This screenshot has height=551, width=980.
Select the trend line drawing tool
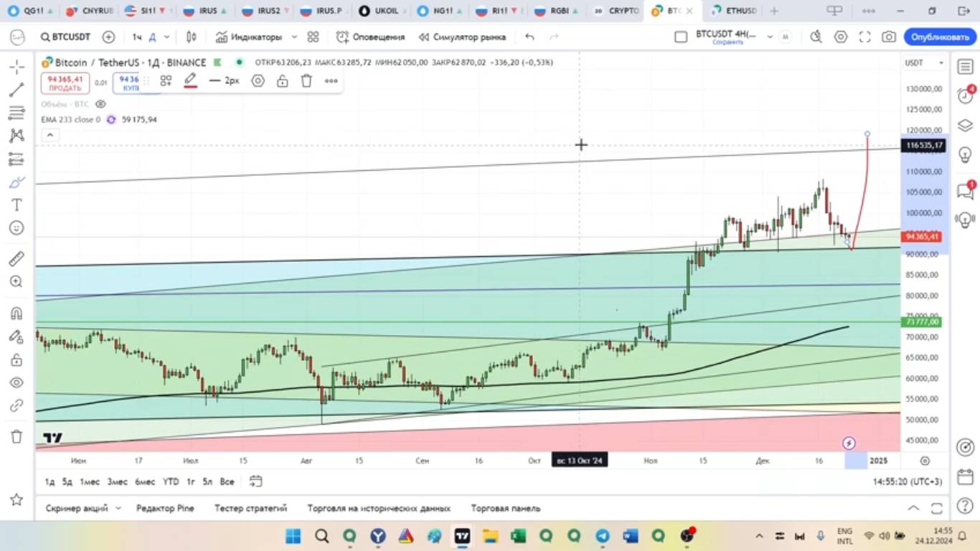(x=17, y=90)
